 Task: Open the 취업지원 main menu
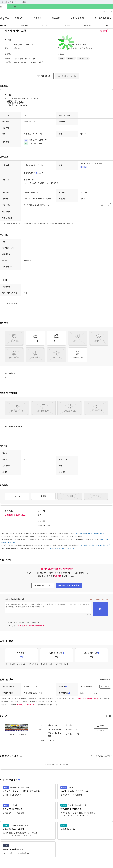[37, 18]
